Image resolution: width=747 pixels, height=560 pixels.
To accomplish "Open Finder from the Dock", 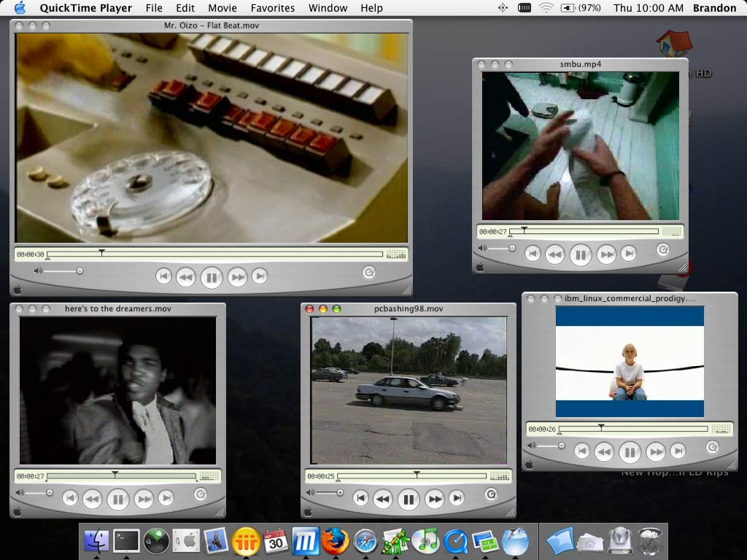I will click(97, 542).
